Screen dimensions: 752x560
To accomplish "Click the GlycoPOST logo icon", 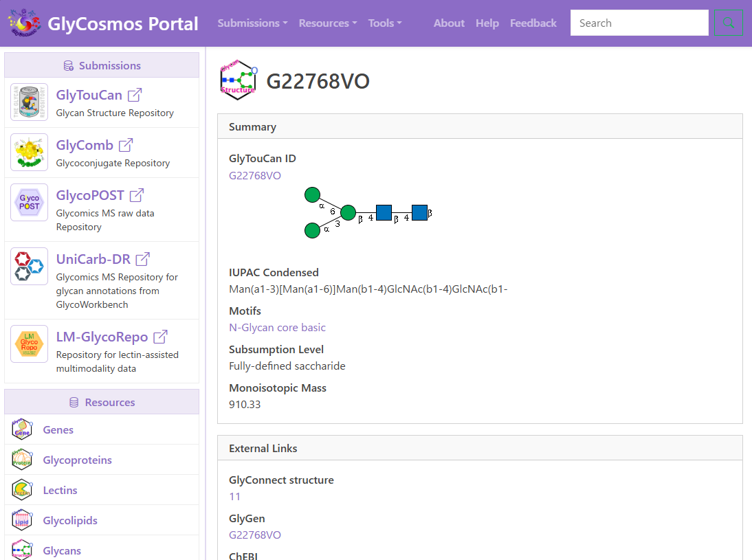I will [29, 203].
